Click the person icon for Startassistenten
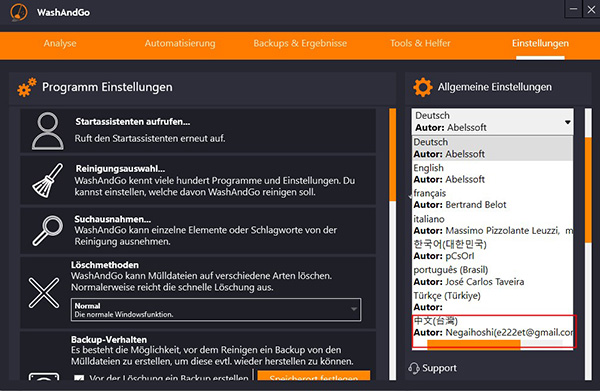The height and width of the screenshot is (391, 600). click(48, 131)
